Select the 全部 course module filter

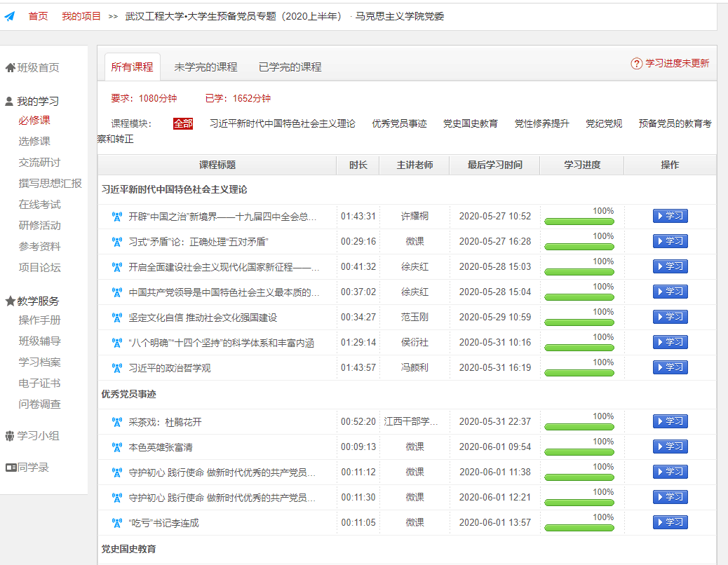(x=183, y=123)
